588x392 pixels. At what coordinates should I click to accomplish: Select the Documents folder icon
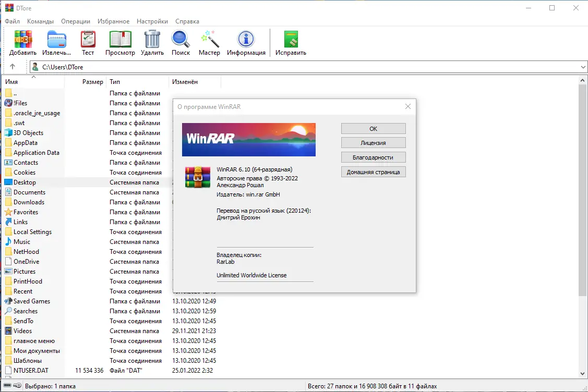8,192
